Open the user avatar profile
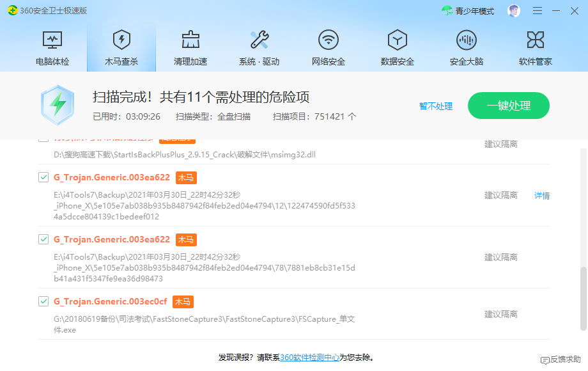 click(x=514, y=11)
